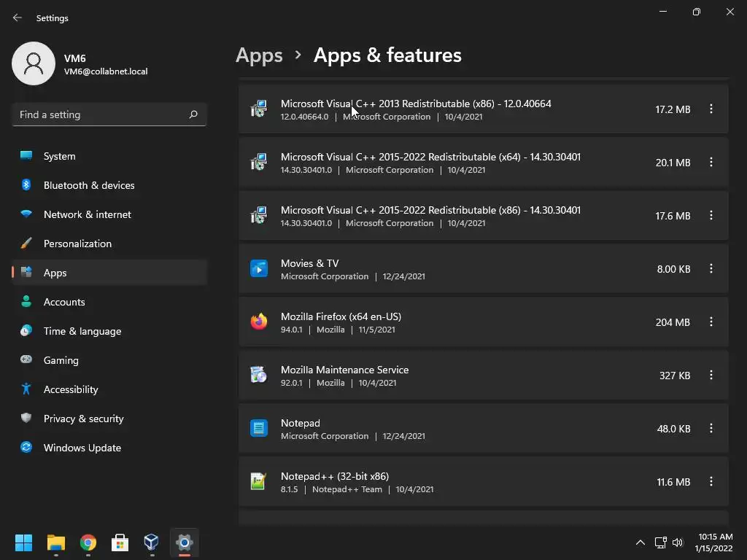Open more options for Movies & TV

[x=711, y=268]
